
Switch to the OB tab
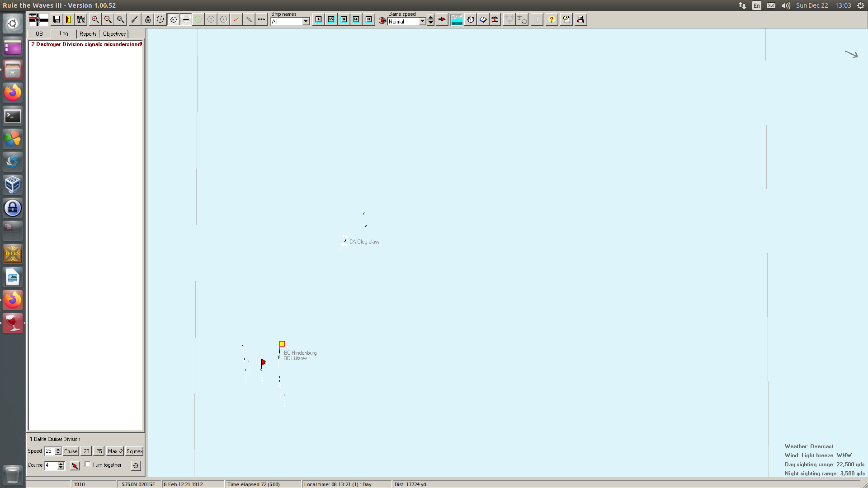pyautogui.click(x=39, y=34)
